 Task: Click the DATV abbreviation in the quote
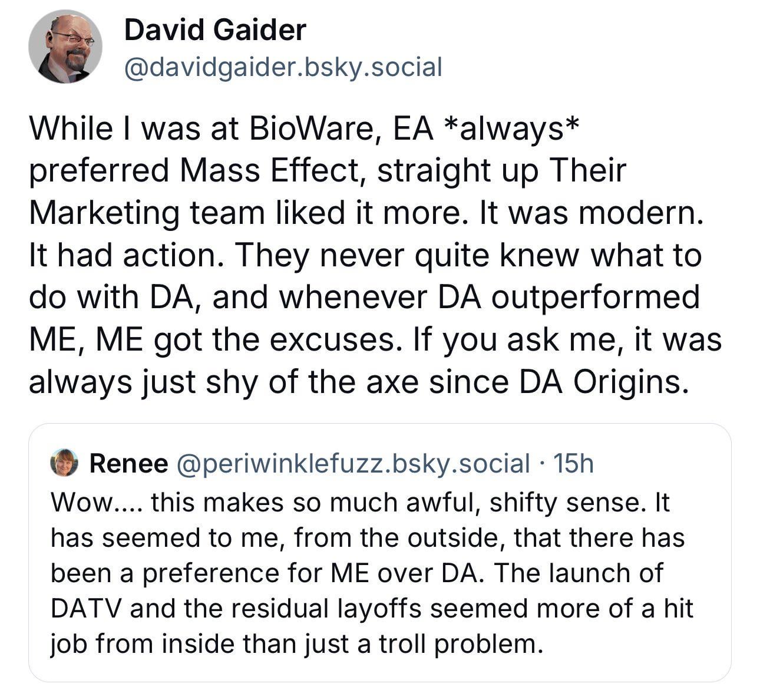[x=86, y=608]
